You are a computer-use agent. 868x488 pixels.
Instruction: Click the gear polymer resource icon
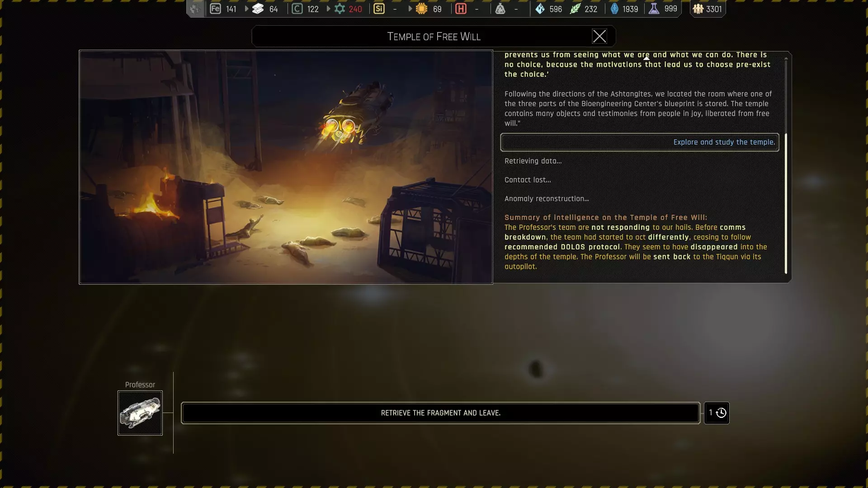point(340,9)
